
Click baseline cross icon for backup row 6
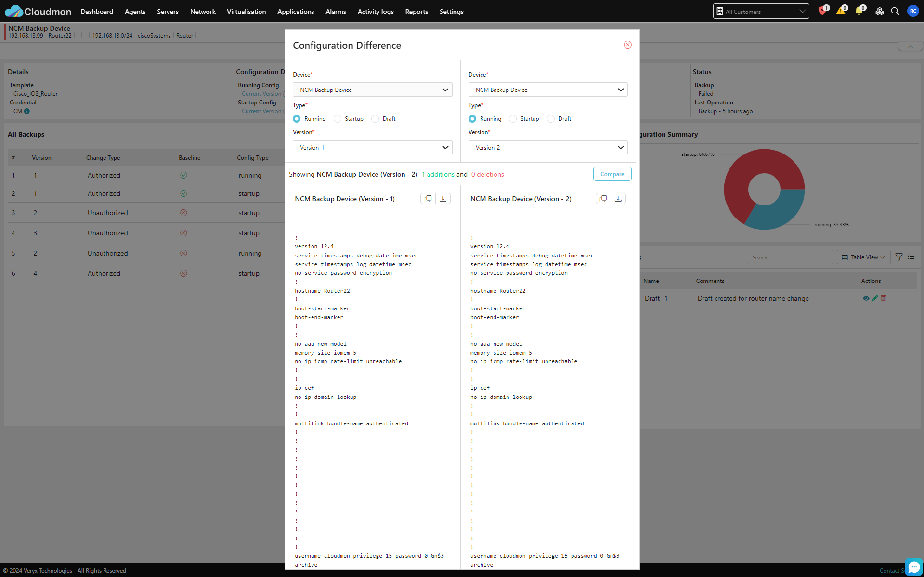tap(183, 273)
